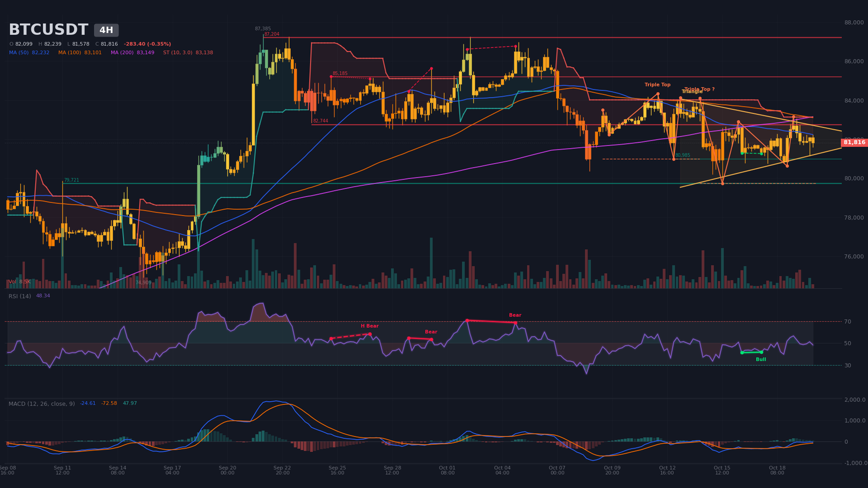Click the MACD value -24.61

pos(88,403)
